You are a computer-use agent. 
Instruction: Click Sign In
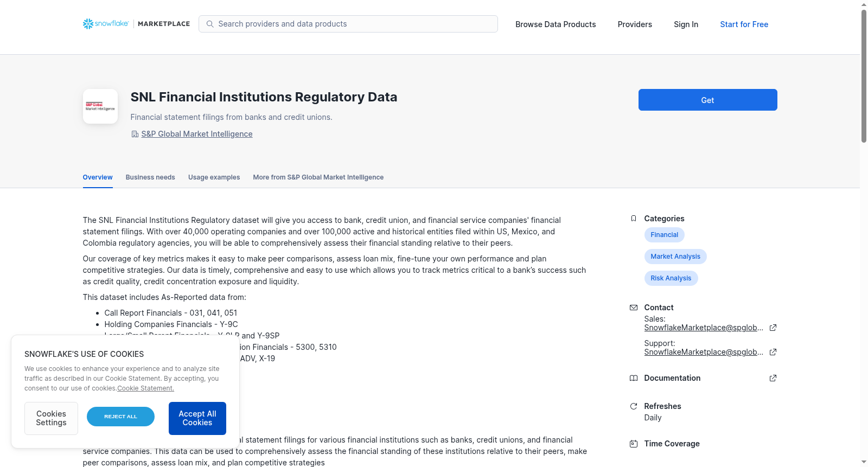[x=686, y=24]
